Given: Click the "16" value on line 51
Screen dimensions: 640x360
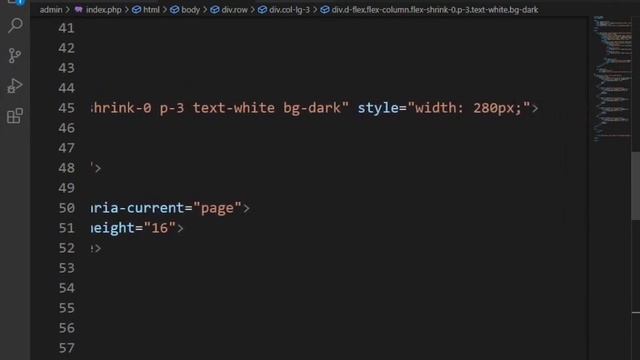Looking at the screenshot, I should pos(160,228).
